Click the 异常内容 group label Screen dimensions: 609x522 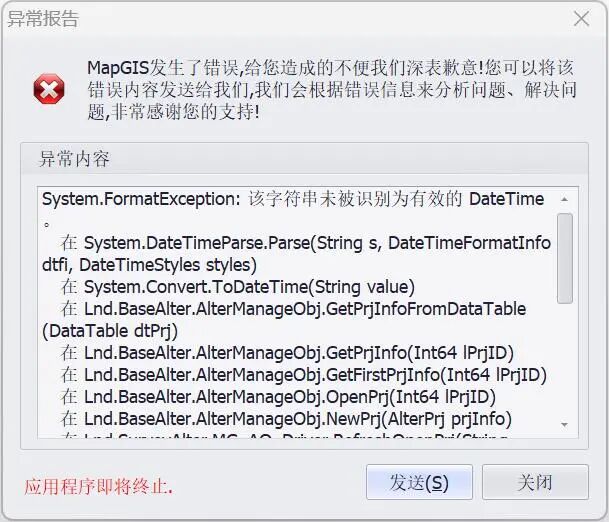[74, 159]
